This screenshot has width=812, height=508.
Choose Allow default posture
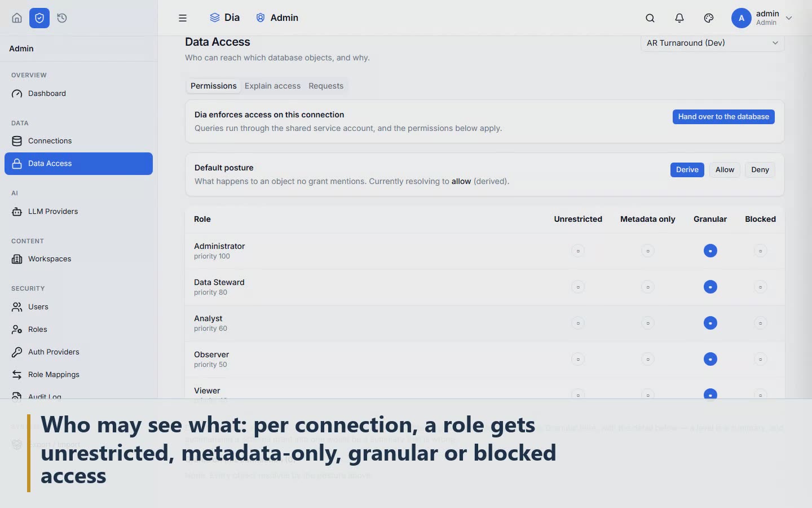click(725, 170)
